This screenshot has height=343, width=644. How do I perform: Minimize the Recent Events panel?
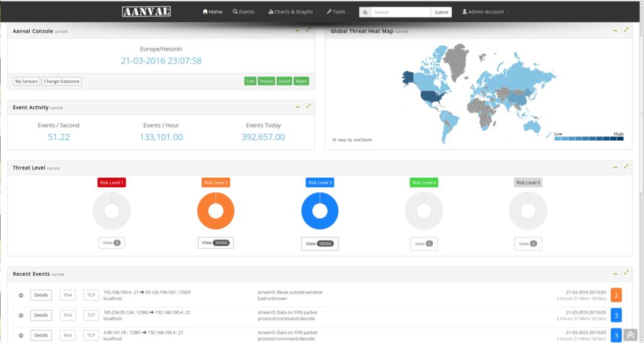pos(615,274)
